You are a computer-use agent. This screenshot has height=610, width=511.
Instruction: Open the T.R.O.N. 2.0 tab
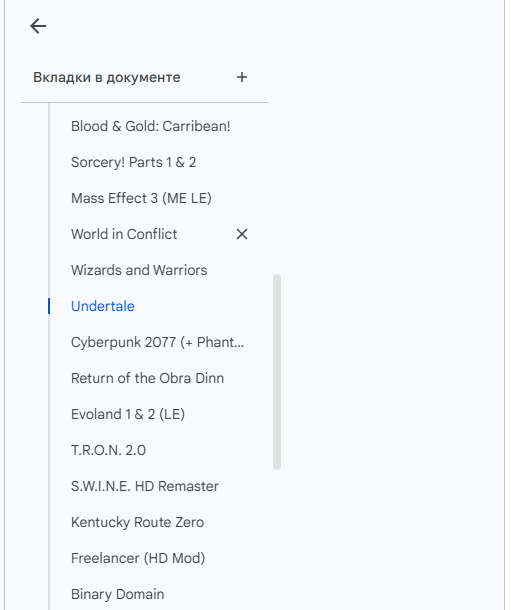(x=108, y=450)
